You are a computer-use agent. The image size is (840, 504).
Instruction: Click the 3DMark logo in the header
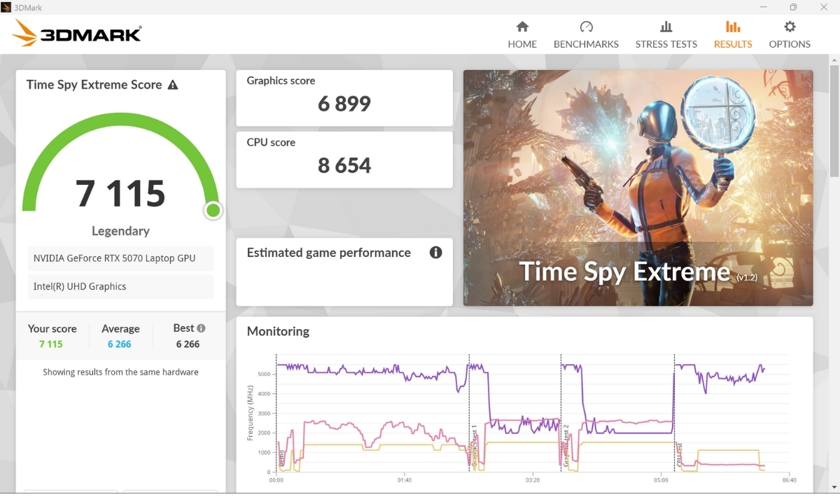pyautogui.click(x=77, y=33)
